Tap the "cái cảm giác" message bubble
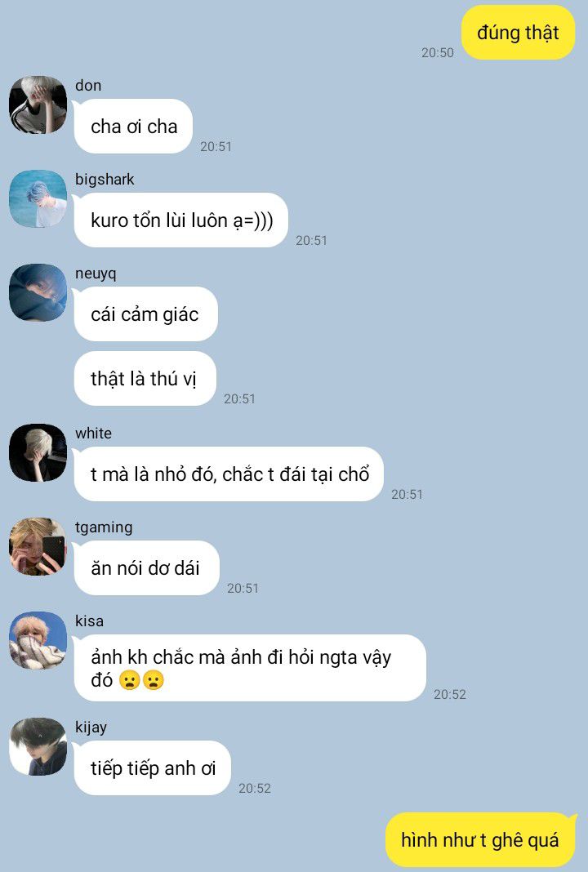This screenshot has height=872, width=588. (x=145, y=314)
